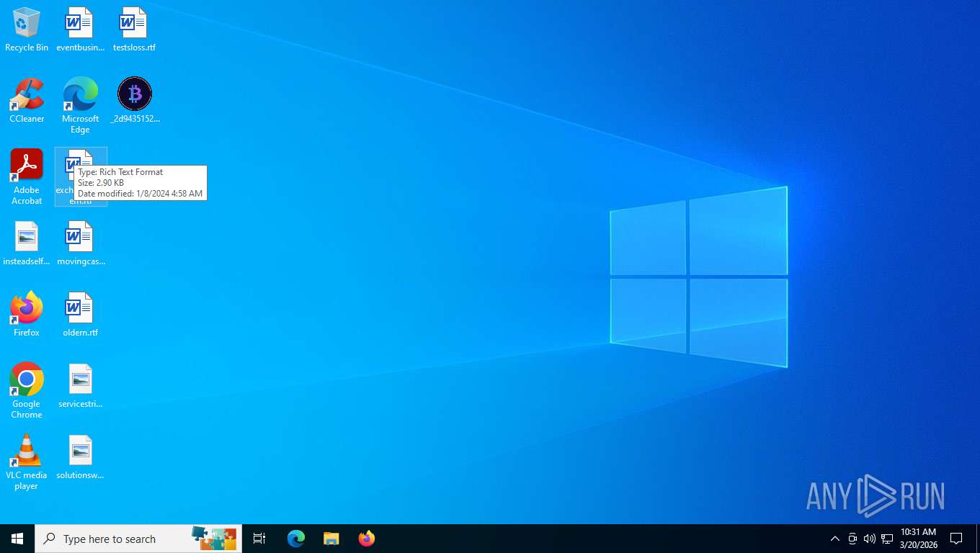The width and height of the screenshot is (980, 553).
Task: Launch VLC media player shortcut
Action: point(27,462)
